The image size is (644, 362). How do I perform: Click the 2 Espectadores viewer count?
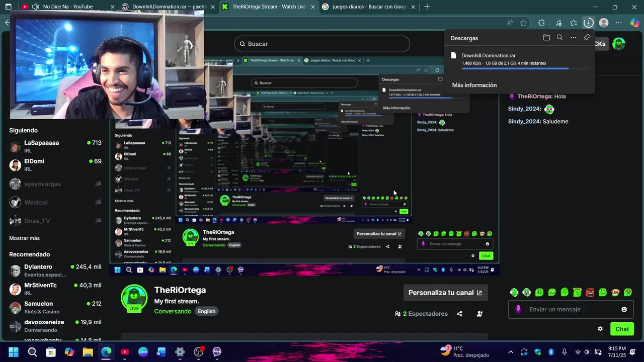[421, 314]
